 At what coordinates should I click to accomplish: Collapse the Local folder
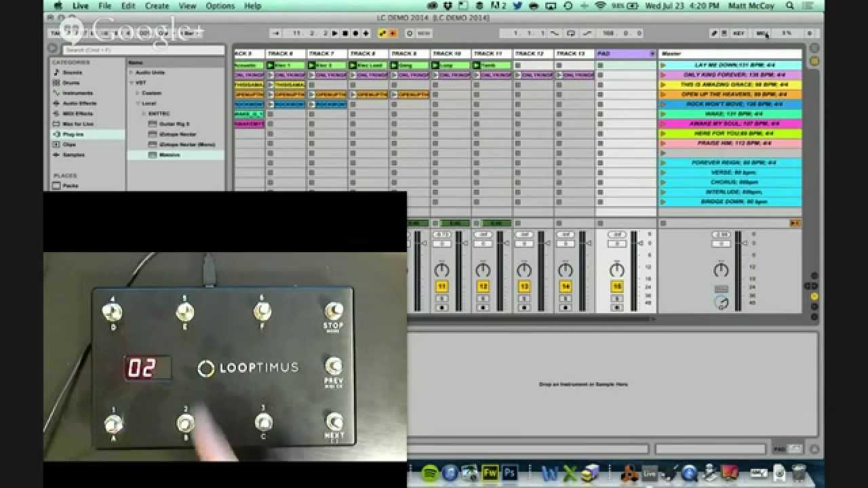point(138,103)
